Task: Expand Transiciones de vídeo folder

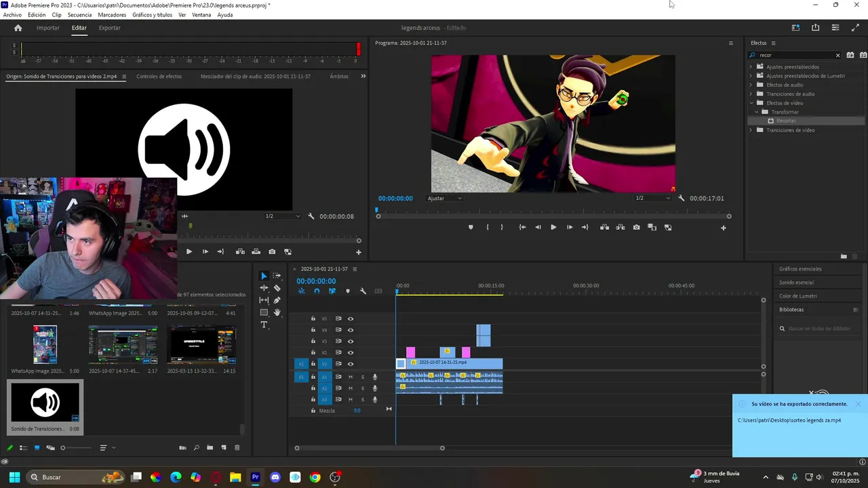Action: (x=751, y=130)
